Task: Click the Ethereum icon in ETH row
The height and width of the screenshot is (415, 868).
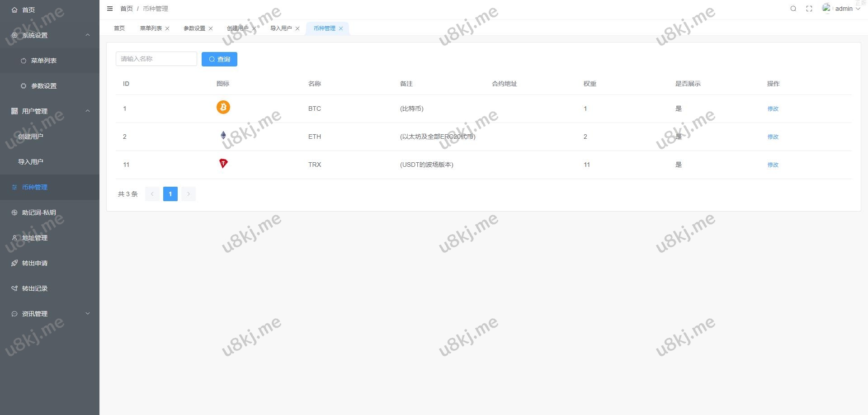Action: [x=223, y=135]
